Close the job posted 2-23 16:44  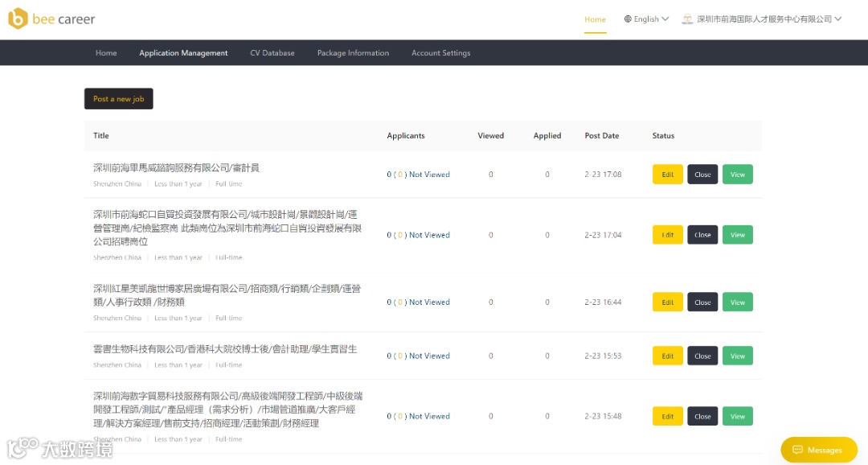[x=702, y=302]
